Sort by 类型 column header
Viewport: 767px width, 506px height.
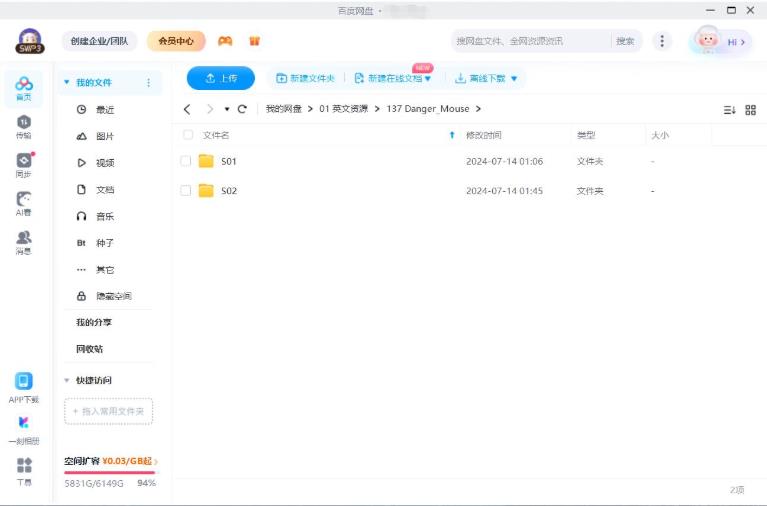[x=586, y=135]
